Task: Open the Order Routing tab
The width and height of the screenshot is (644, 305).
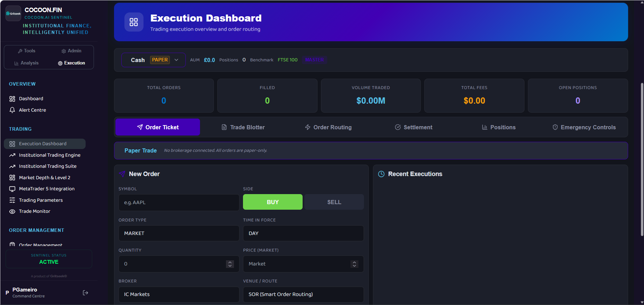Action: point(328,127)
